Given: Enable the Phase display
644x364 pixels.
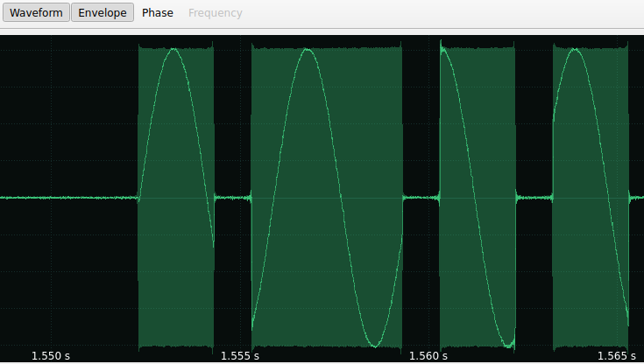Looking at the screenshot, I should point(158,13).
